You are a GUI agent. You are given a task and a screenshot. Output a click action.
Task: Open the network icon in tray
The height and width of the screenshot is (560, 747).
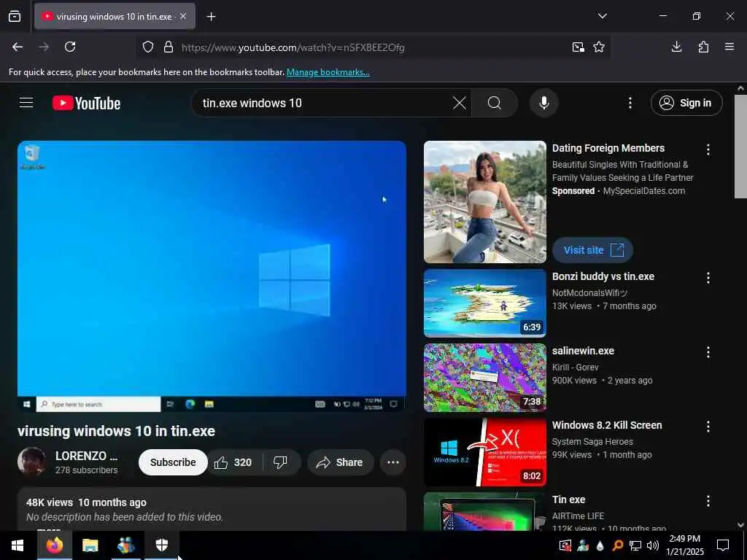[635, 545]
